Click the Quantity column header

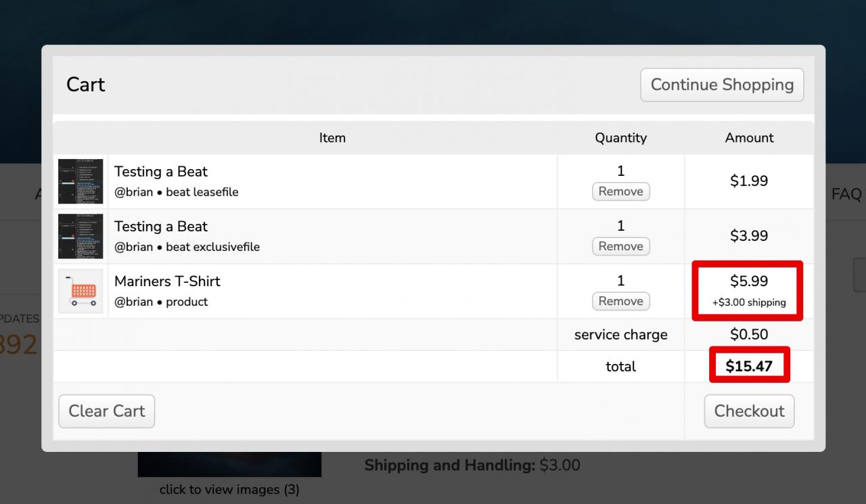coord(620,138)
